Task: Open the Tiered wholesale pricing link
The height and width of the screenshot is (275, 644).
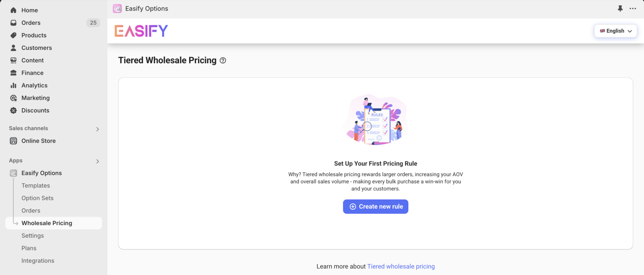Action: tap(401, 266)
